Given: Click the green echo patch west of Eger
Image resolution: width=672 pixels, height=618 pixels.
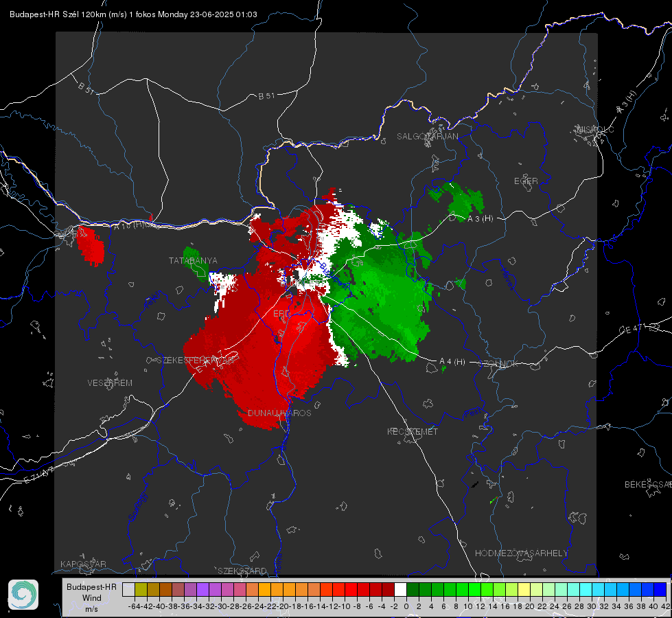Looking at the screenshot, I should 459,201.
